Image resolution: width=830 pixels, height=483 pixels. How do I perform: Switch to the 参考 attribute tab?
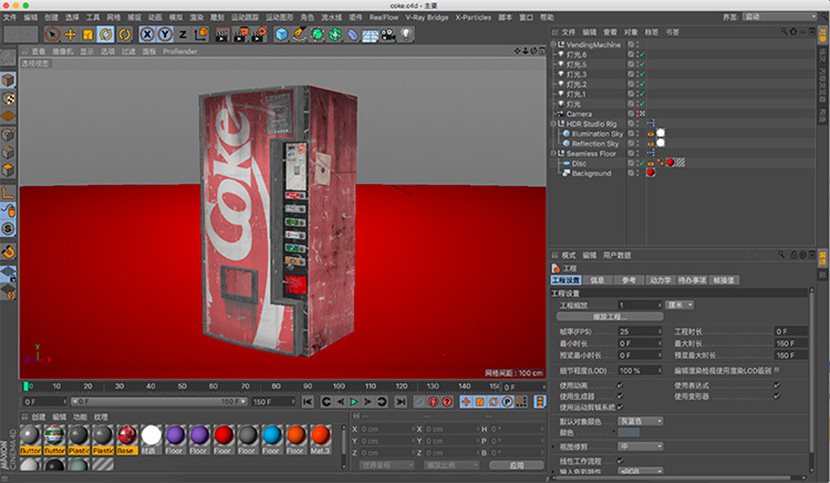click(629, 280)
